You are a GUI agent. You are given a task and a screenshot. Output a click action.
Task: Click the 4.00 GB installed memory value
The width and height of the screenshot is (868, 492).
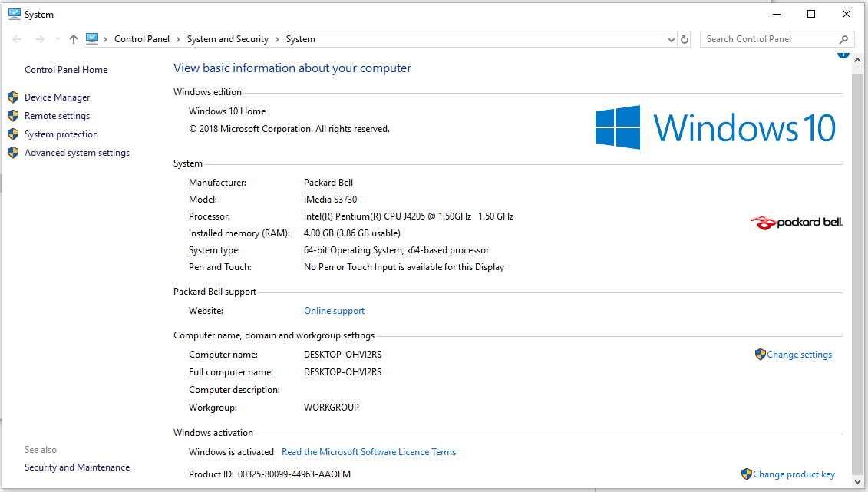tap(352, 233)
